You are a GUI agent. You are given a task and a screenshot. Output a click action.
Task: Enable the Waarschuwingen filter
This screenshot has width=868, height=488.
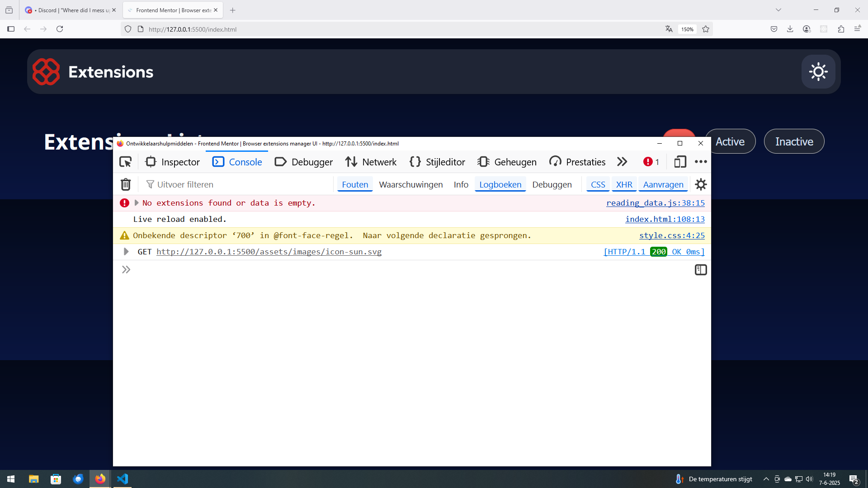click(410, 184)
